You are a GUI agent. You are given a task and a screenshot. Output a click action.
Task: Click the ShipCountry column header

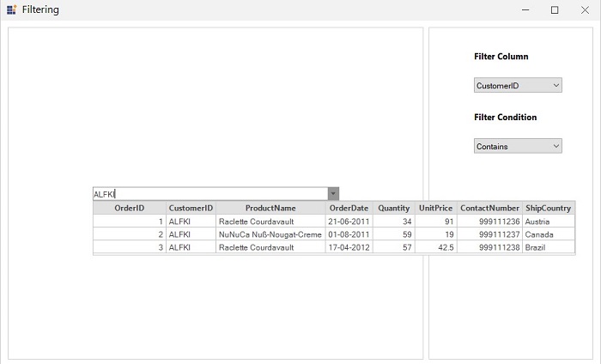point(549,208)
